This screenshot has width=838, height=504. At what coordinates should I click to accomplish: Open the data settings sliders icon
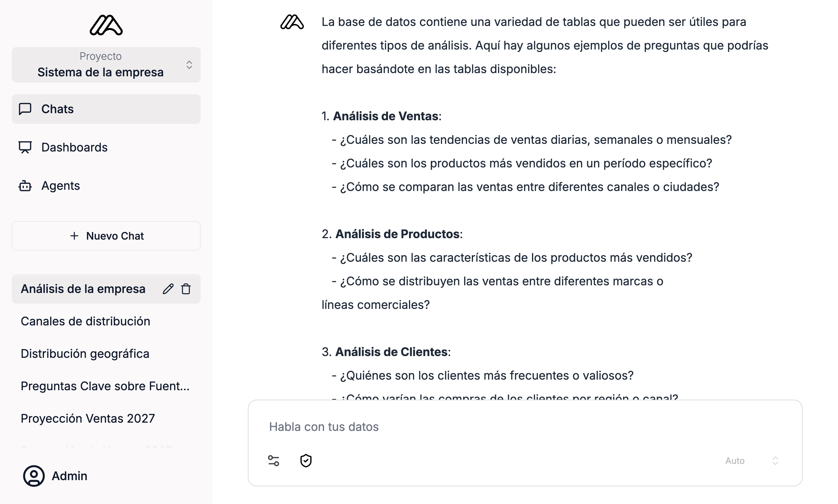(x=274, y=461)
